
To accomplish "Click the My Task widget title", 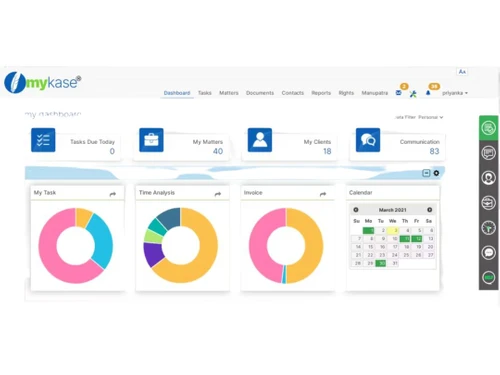I will (45, 193).
